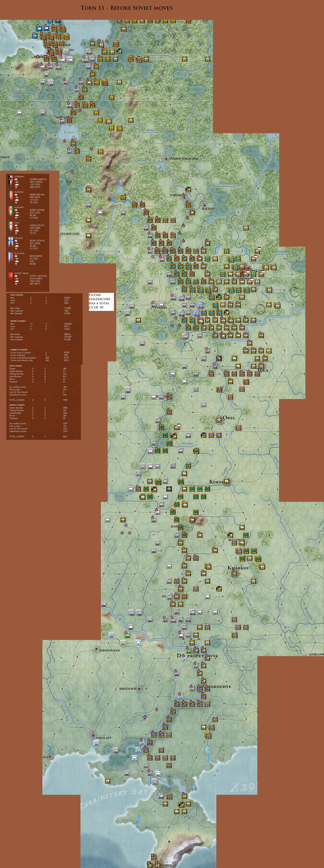The height and width of the screenshot is (868, 324).
Task: Click the KHARKOV city label
Action: pos(238,568)
